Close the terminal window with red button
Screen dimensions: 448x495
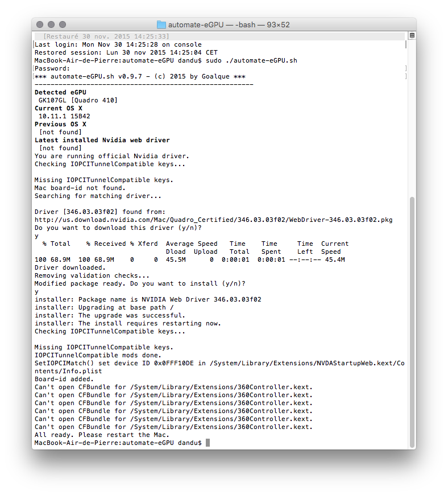(x=40, y=24)
